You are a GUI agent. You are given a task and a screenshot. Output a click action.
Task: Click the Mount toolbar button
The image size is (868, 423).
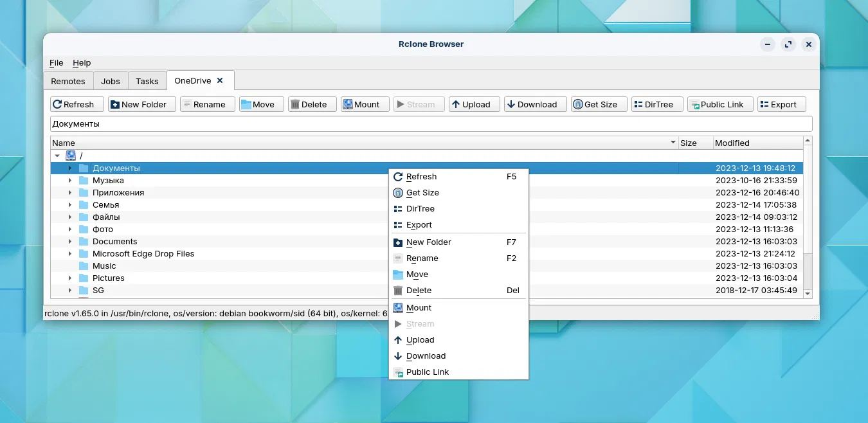[x=365, y=104]
